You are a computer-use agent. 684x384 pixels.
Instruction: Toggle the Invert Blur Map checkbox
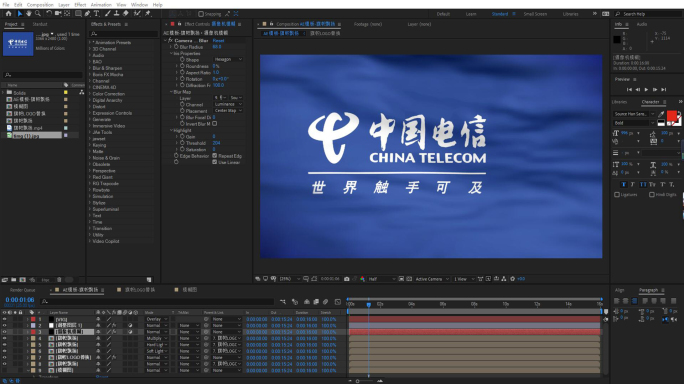click(x=215, y=124)
